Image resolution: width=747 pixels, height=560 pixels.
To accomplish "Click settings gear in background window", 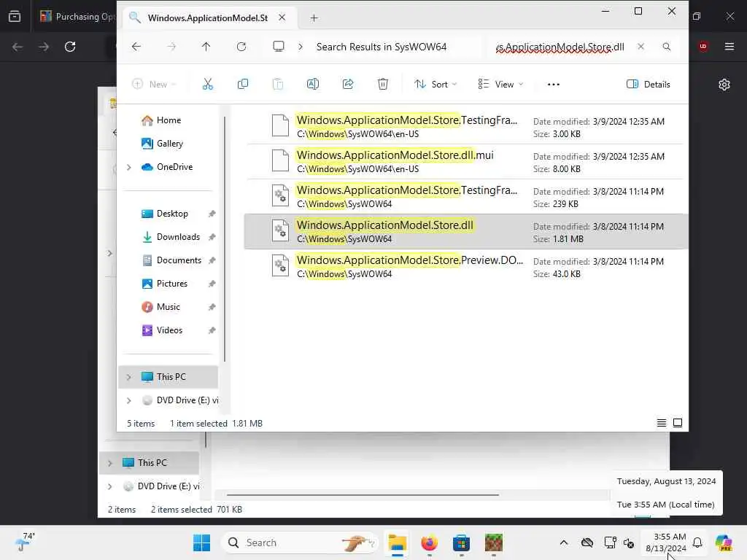I will coord(724,85).
